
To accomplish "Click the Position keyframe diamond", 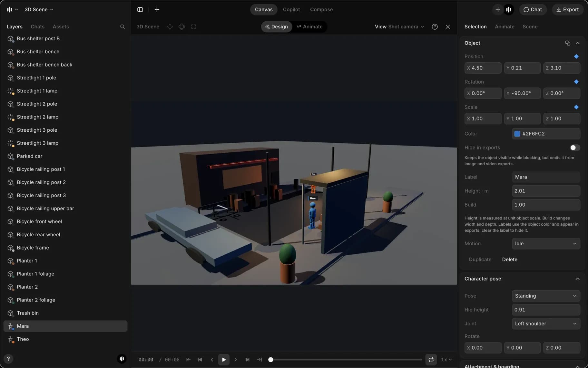I will (x=576, y=56).
